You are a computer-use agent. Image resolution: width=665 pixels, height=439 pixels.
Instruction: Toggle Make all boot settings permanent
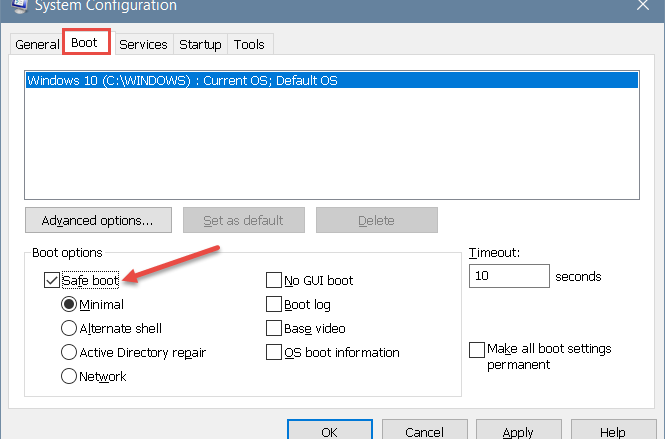(477, 350)
